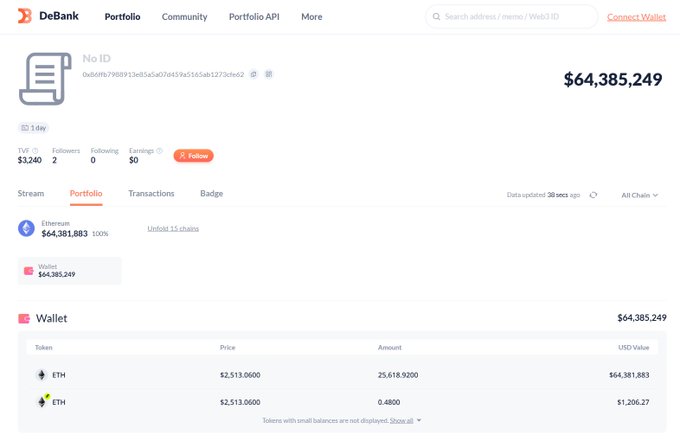Click the 0.4800 amount cell
The width and height of the screenshot is (680, 448).
(389, 402)
